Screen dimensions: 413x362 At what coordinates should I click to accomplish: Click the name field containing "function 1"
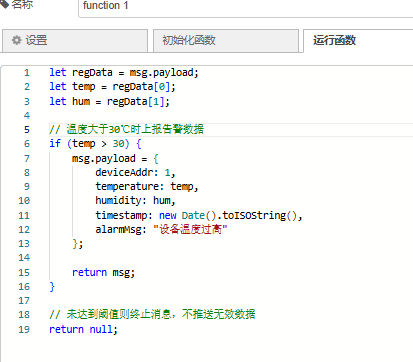pyautogui.click(x=246, y=7)
